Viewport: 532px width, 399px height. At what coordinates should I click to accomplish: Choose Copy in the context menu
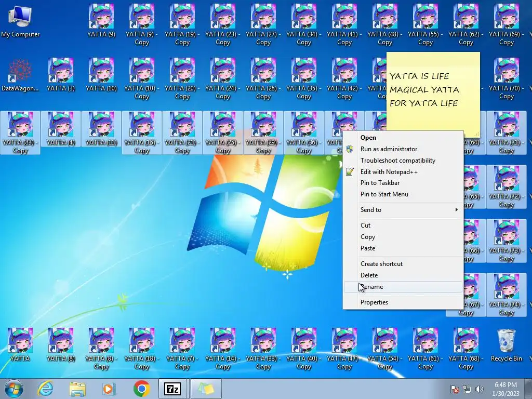tap(403, 237)
